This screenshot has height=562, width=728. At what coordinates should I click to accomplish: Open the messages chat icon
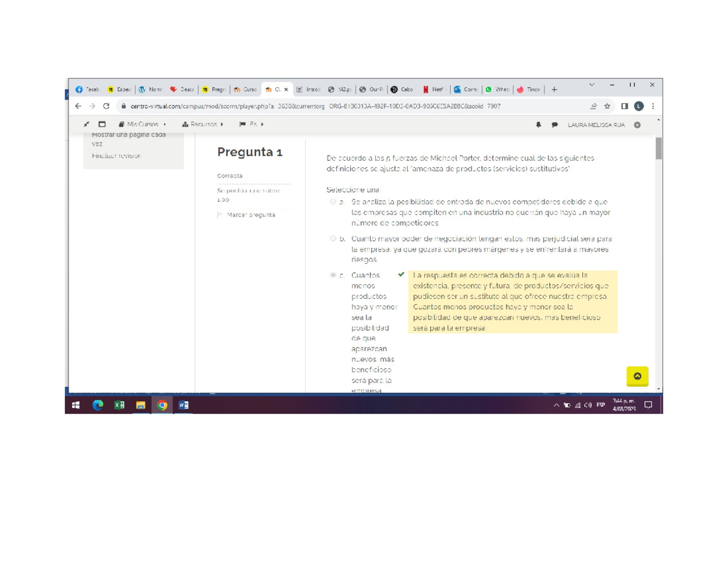[554, 124]
